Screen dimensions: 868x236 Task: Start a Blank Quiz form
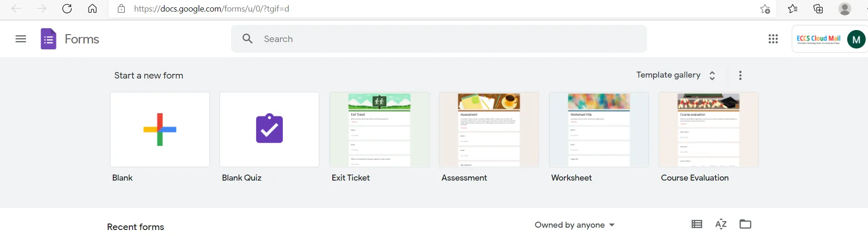tap(269, 130)
